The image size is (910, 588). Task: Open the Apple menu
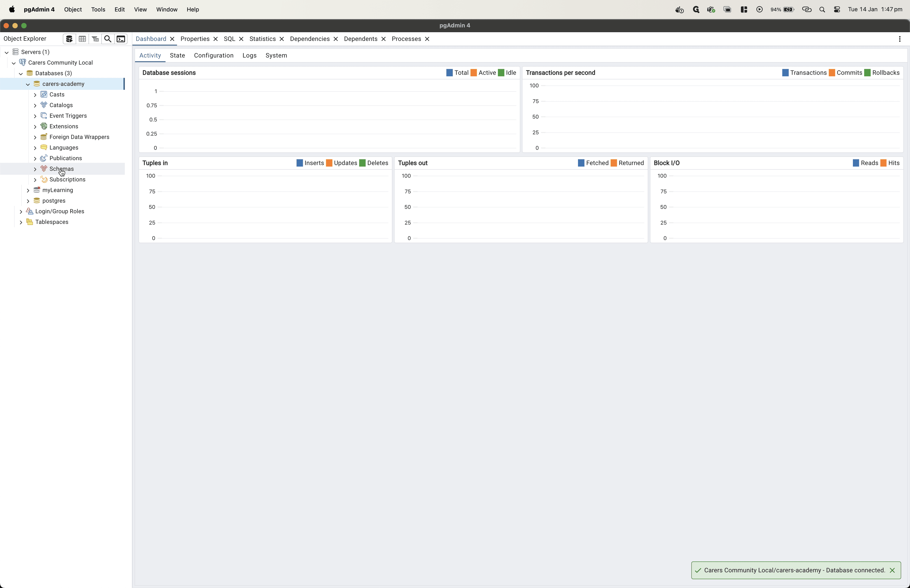click(x=12, y=9)
